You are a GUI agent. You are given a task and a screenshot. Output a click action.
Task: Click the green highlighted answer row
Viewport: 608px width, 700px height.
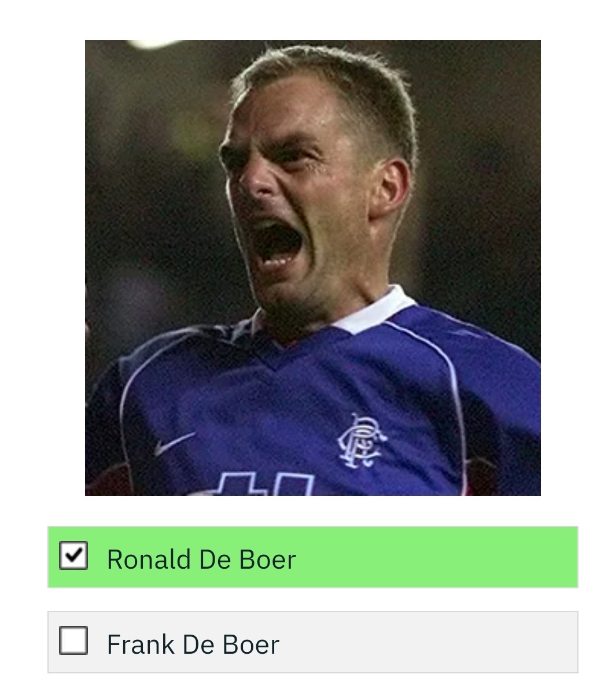pyautogui.click(x=313, y=557)
